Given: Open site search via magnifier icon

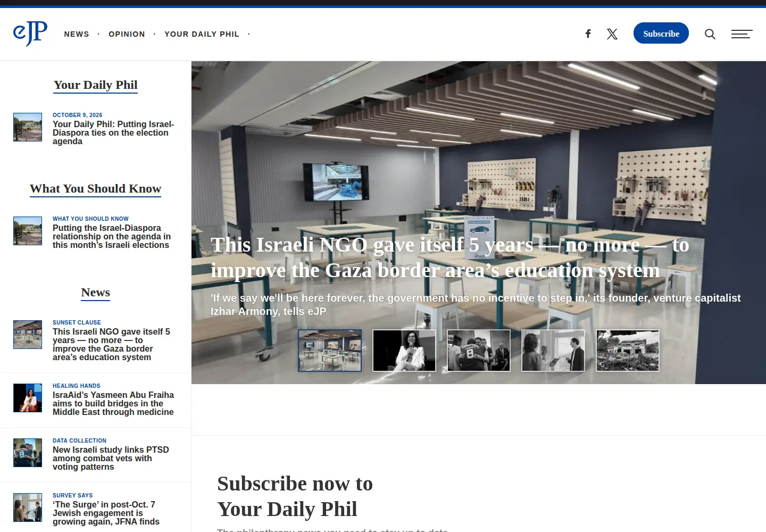Looking at the screenshot, I should [710, 34].
